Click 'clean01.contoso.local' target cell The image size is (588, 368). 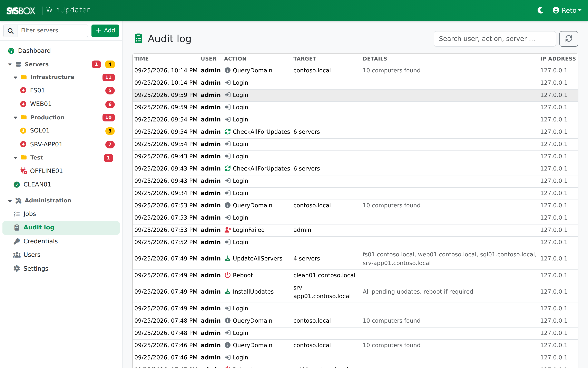pos(324,275)
